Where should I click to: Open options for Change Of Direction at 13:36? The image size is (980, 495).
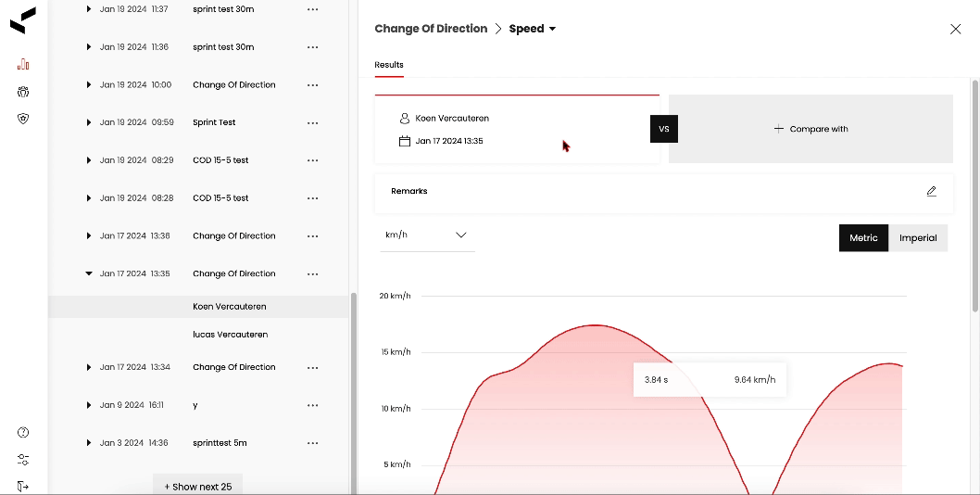click(x=312, y=236)
